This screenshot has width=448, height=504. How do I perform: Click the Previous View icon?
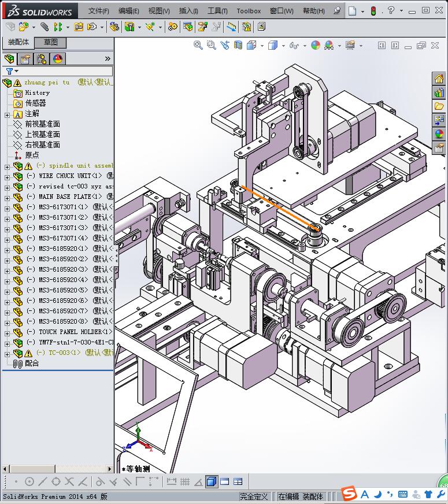coord(225,45)
